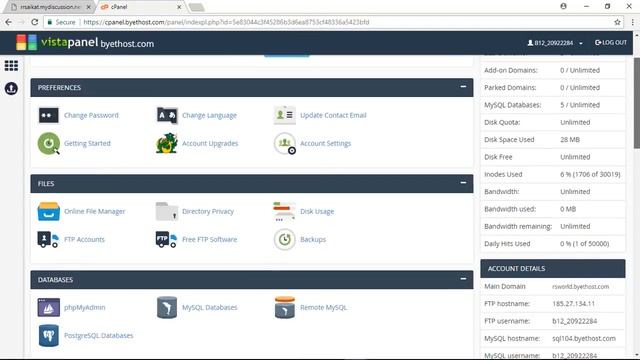Click the LOG OUT button
Image resolution: width=640 pixels, height=360 pixels.
pyautogui.click(x=611, y=42)
